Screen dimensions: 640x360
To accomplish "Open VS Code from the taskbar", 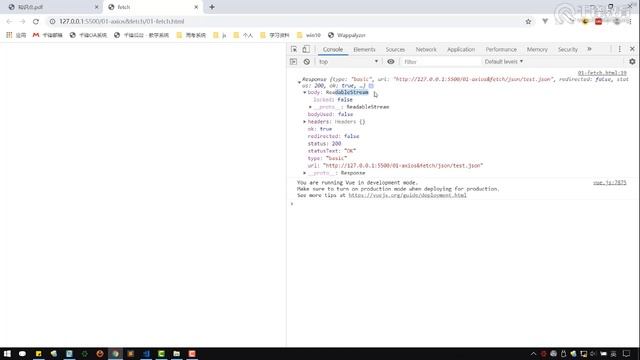I will 146,353.
